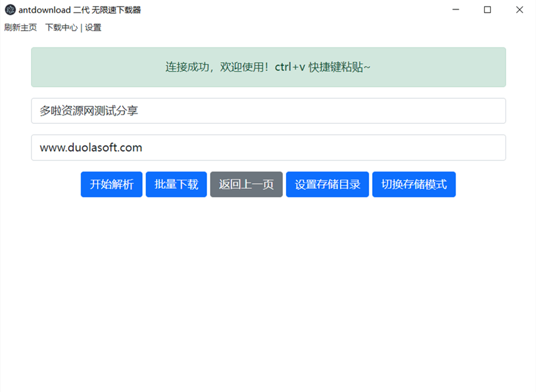The width and height of the screenshot is (536, 392).
Task: Click the 批量下载 button
Action: [176, 184]
